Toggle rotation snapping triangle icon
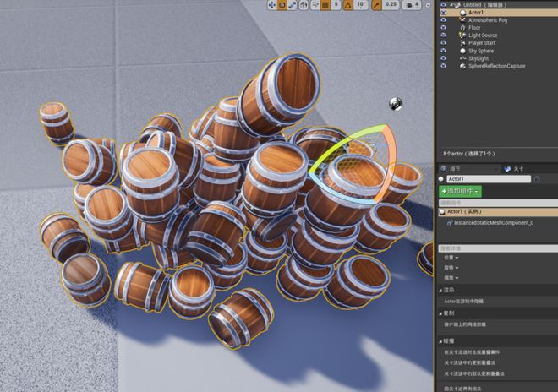 pos(348,5)
